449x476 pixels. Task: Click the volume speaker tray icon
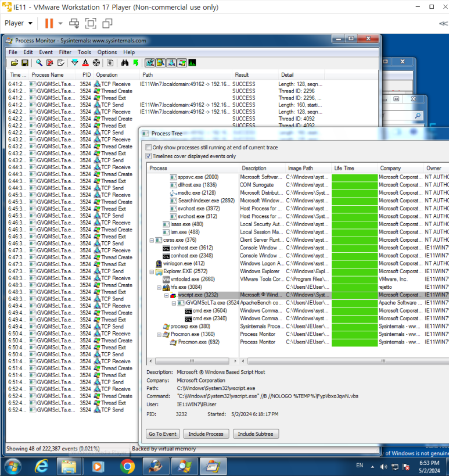pyautogui.click(x=384, y=467)
